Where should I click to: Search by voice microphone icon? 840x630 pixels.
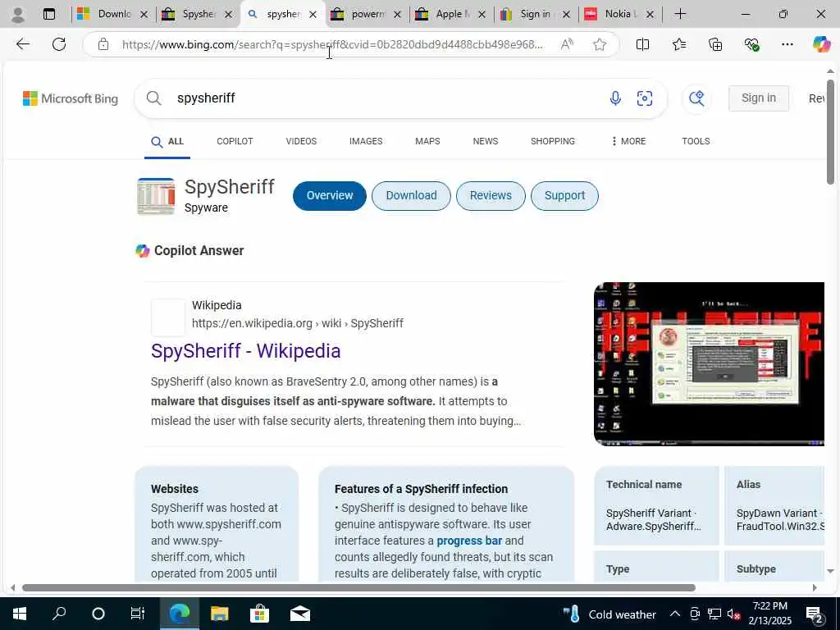615,98
